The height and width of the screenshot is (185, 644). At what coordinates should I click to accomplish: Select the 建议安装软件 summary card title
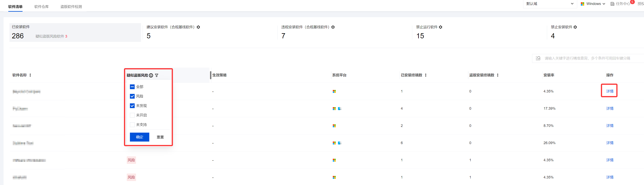(170, 27)
